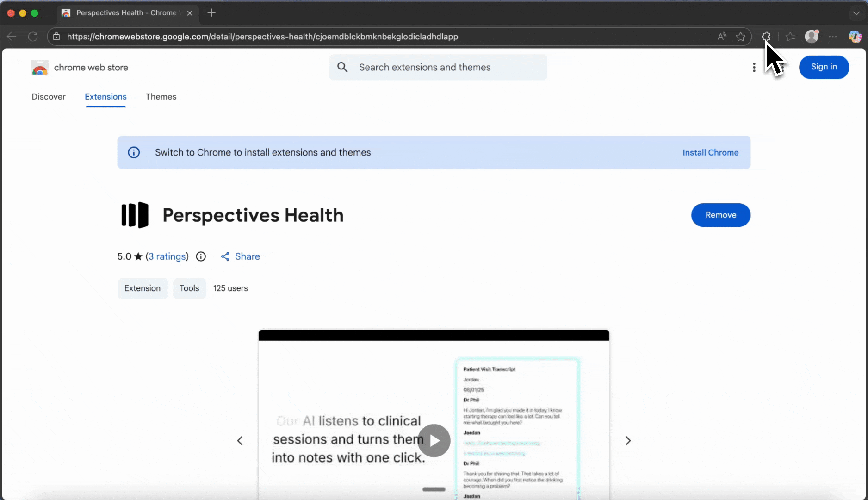The image size is (868, 500).
Task: Expand the tab search chevron
Action: pos(856,13)
